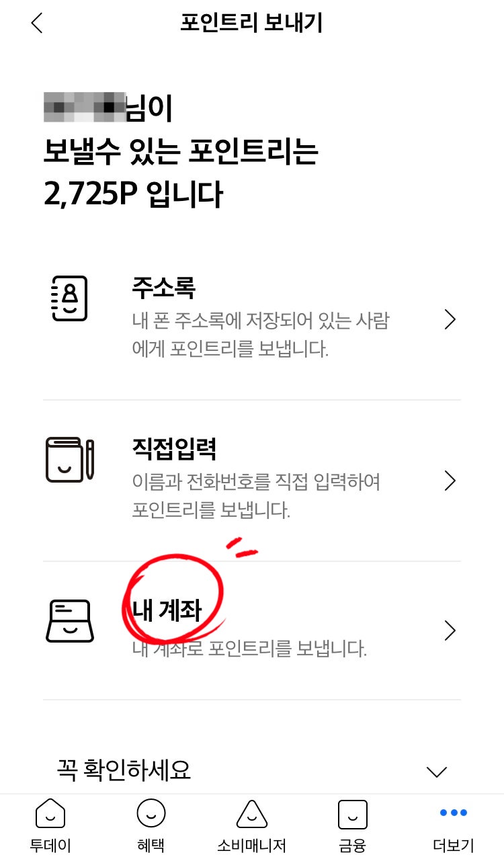Tap the 포인트트리 보내기 page title
The image size is (504, 859).
[252, 23]
